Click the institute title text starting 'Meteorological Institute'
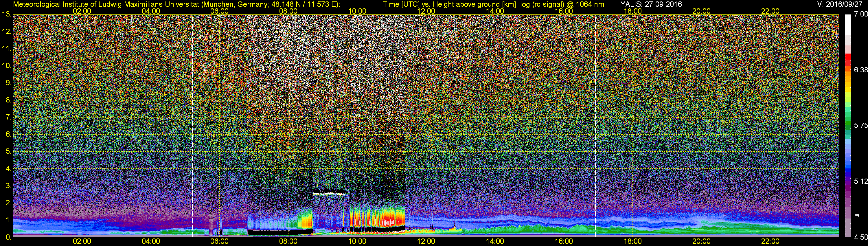The image size is (868, 246). [x=177, y=4]
